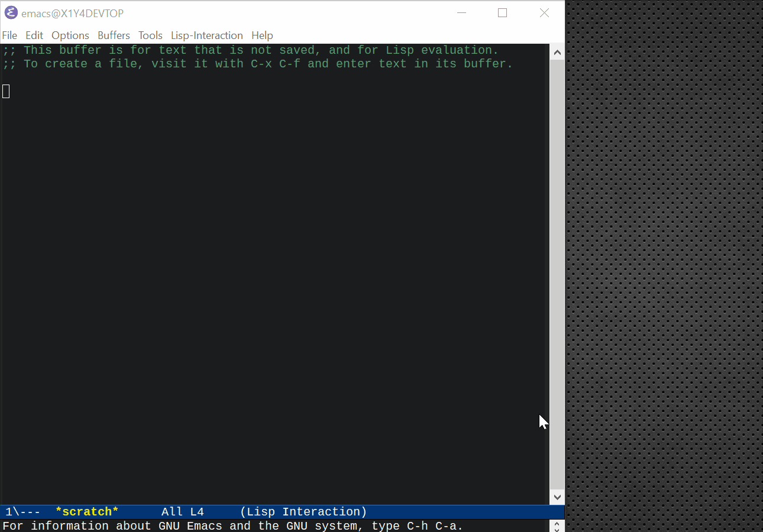Click the buffer status indicator 1\---

pos(22,512)
